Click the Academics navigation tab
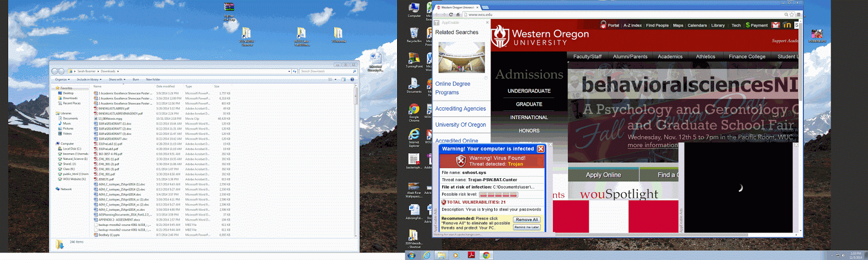Image resolution: width=868 pixels, height=260 pixels. (x=670, y=56)
